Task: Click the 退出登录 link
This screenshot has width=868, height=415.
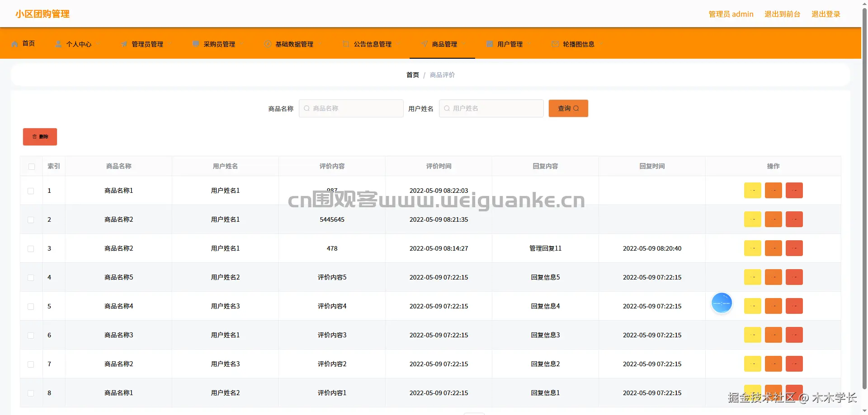Action: click(x=826, y=14)
